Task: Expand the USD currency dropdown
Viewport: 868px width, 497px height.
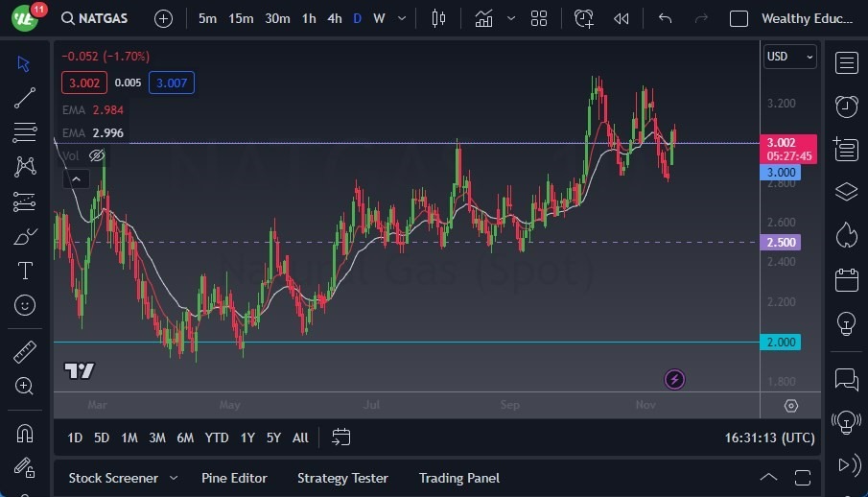Action: [x=790, y=57]
